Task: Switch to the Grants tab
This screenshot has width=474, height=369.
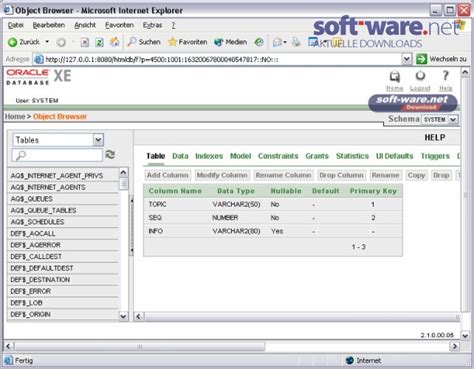Action: [317, 156]
